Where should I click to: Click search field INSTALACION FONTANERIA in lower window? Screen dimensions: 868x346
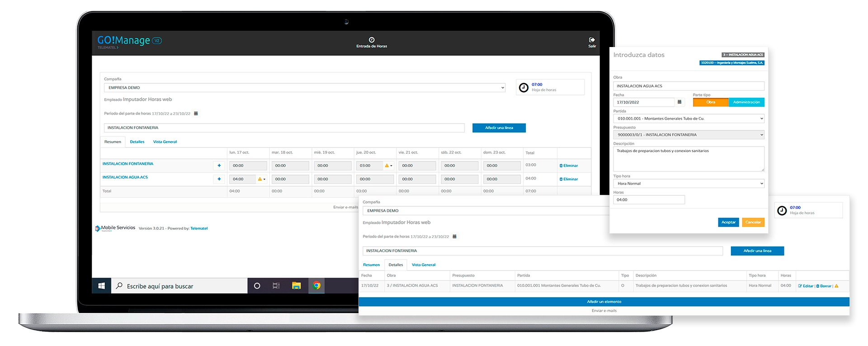tap(542, 251)
